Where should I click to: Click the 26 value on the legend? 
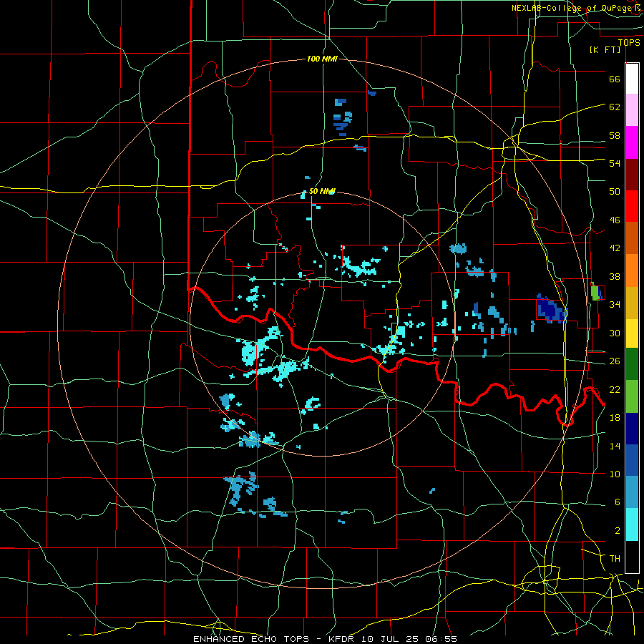coord(615,361)
